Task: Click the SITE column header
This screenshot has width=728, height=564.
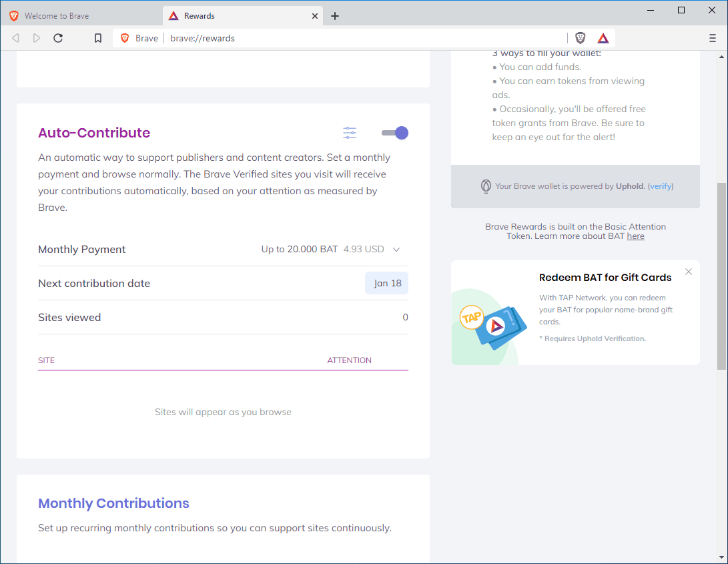Action: (47, 360)
